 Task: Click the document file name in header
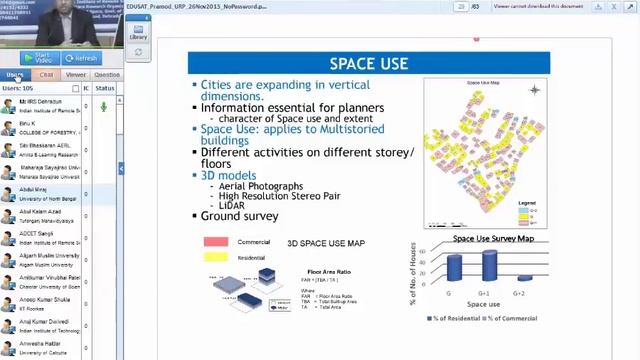[196, 7]
